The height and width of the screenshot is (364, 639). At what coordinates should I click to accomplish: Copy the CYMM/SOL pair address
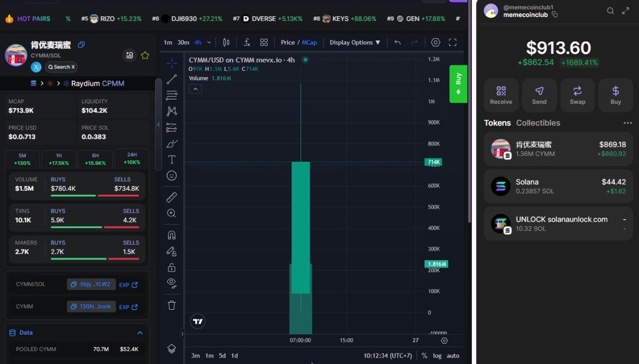[91, 285]
